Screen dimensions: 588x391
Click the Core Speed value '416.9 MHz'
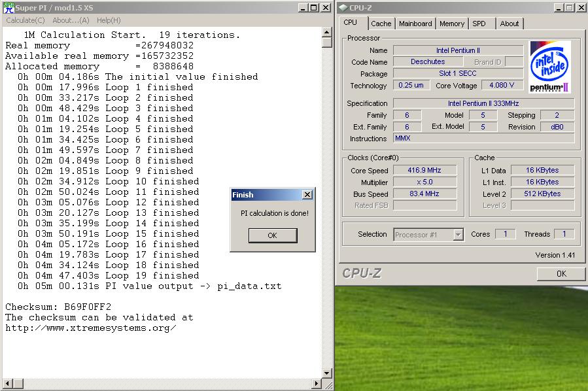tap(424, 170)
